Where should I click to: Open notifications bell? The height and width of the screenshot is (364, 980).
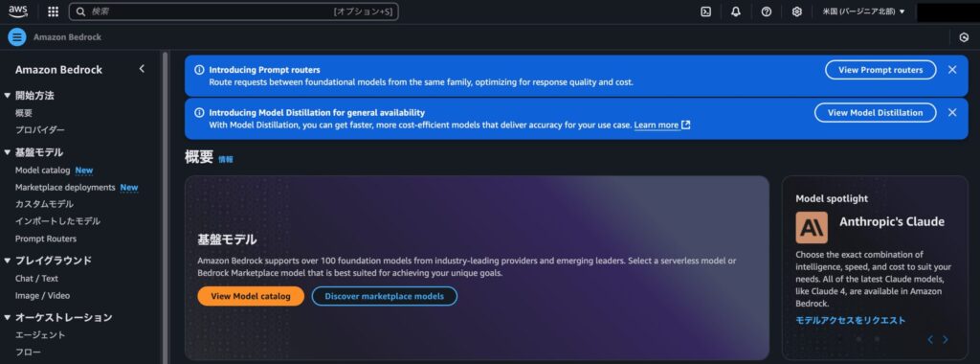point(736,11)
